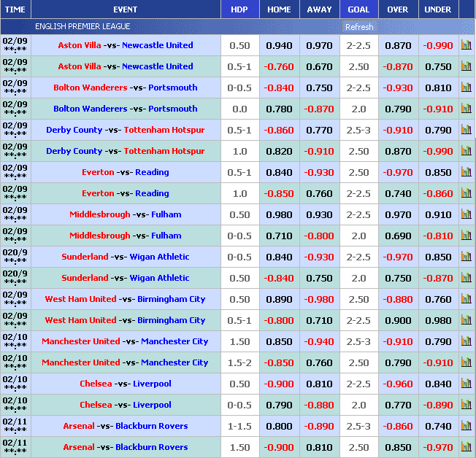476x458 pixels.
Task: Open chart icon for Middlesbrough 0.50 handicap row
Action: click(466, 214)
